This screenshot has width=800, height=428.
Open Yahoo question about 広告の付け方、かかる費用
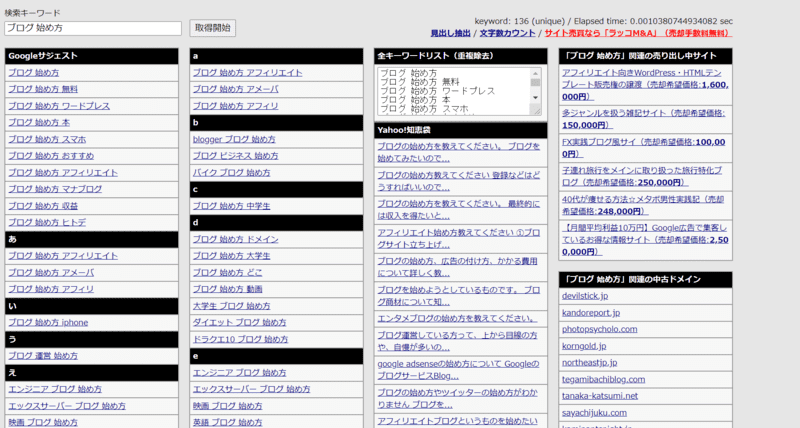[x=458, y=267]
